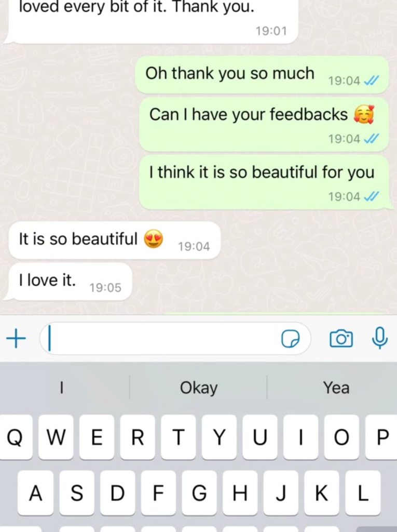
Task: Tap ticks on 'I think it is so beautiful'
Action: coord(371,196)
